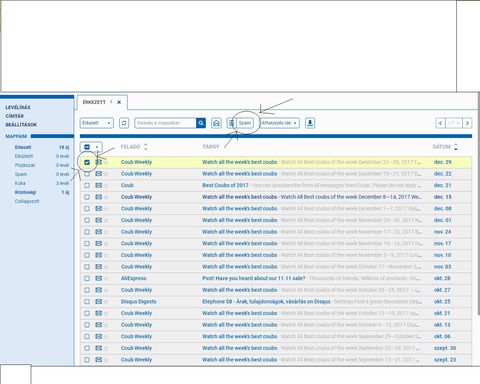The image size is (480, 384).
Task: Sort messages by FELADÓ column arrows
Action: tap(146, 147)
